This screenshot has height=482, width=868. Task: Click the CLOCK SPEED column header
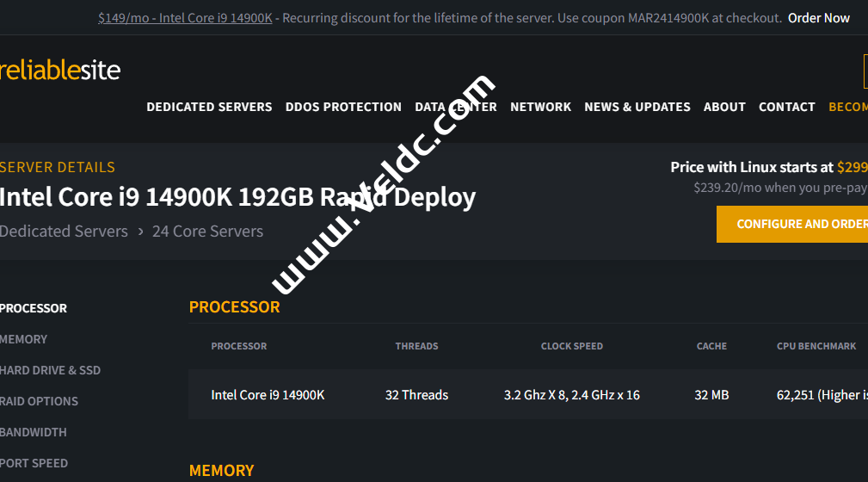(x=572, y=346)
